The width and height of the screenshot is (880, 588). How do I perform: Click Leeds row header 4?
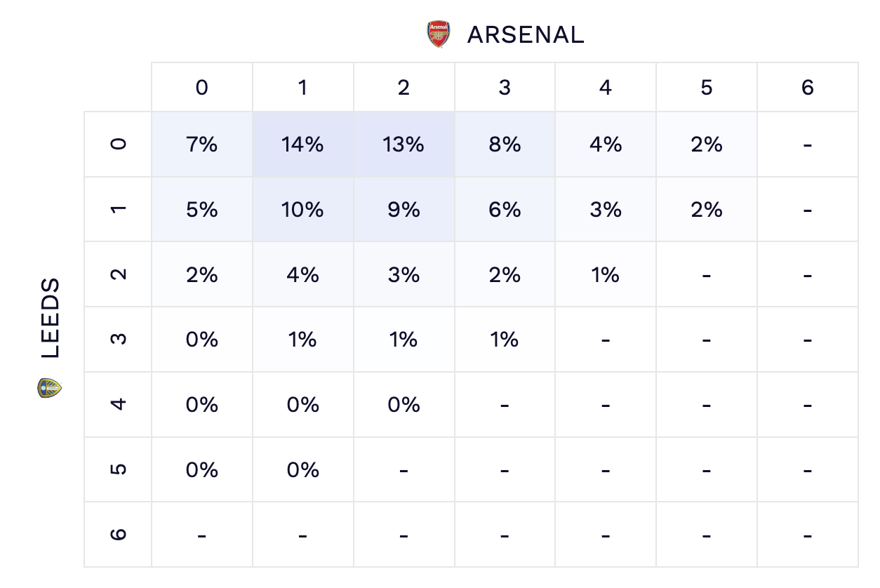pos(119,404)
